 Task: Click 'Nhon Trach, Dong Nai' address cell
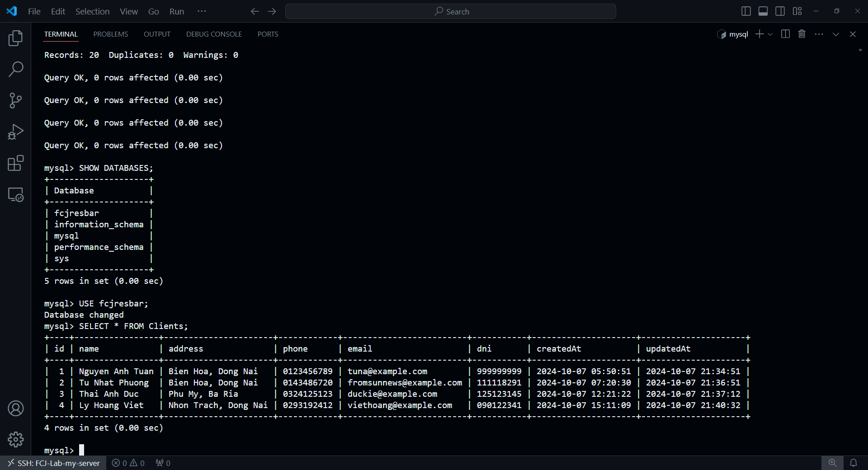click(218, 405)
